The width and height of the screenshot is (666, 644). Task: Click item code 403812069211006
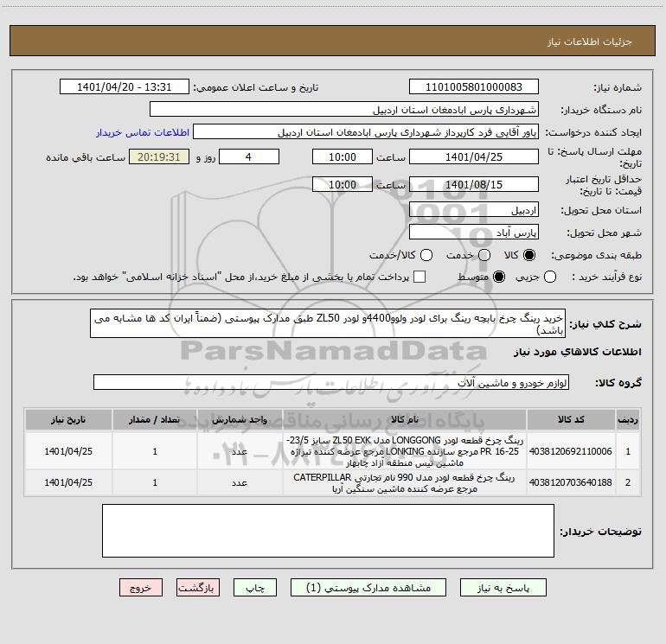coord(571,451)
